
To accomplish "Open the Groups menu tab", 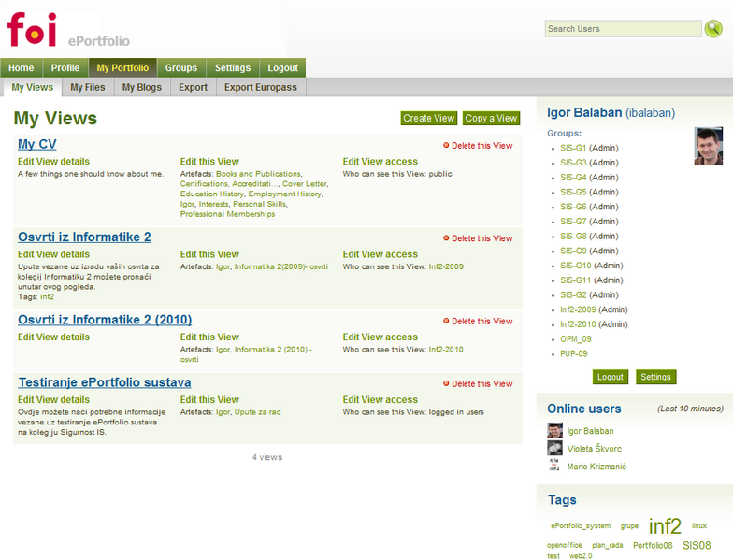I will click(181, 67).
